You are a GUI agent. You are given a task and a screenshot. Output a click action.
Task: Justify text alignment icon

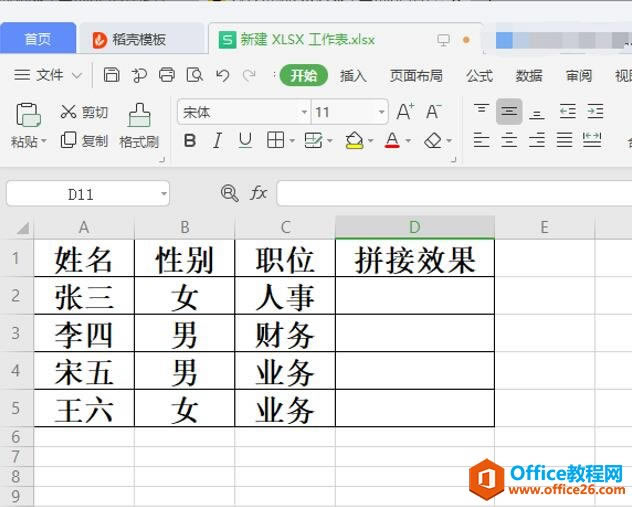click(x=564, y=140)
